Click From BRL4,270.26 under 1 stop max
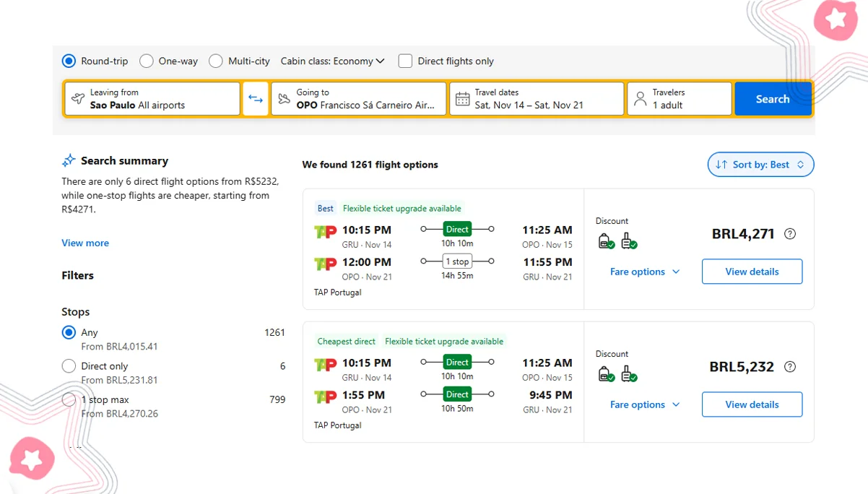The image size is (868, 494). pyautogui.click(x=119, y=414)
